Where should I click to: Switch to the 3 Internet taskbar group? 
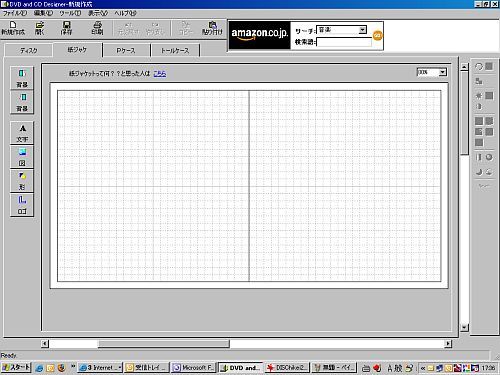[x=100, y=368]
